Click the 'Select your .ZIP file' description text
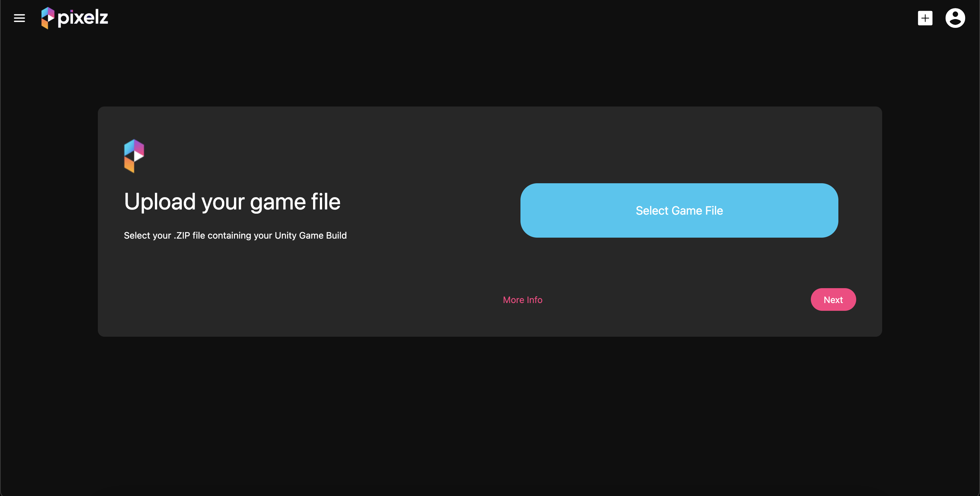980x496 pixels. pyautogui.click(x=235, y=236)
